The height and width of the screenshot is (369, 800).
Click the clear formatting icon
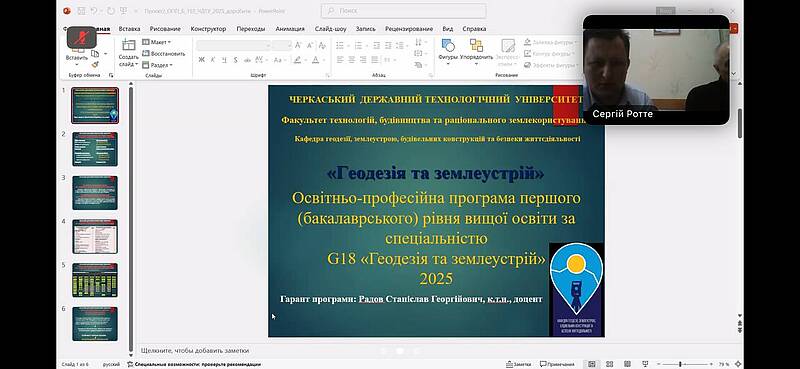click(322, 46)
